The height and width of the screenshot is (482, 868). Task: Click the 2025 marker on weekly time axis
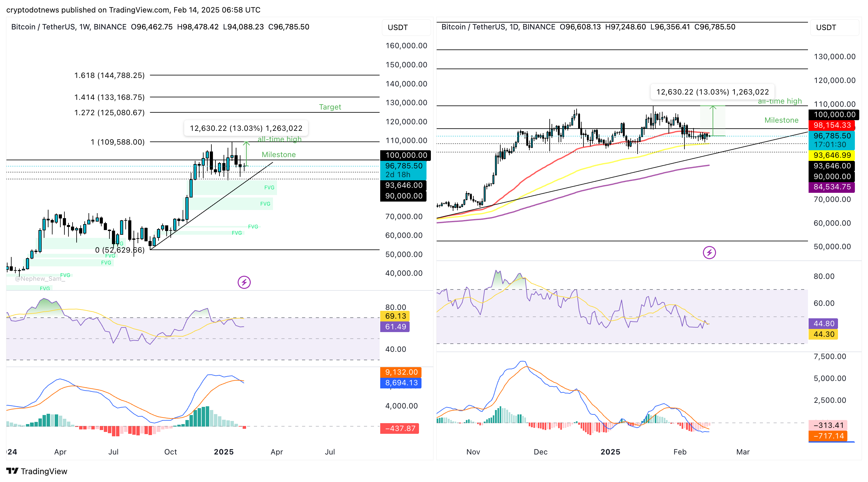pos(224,452)
